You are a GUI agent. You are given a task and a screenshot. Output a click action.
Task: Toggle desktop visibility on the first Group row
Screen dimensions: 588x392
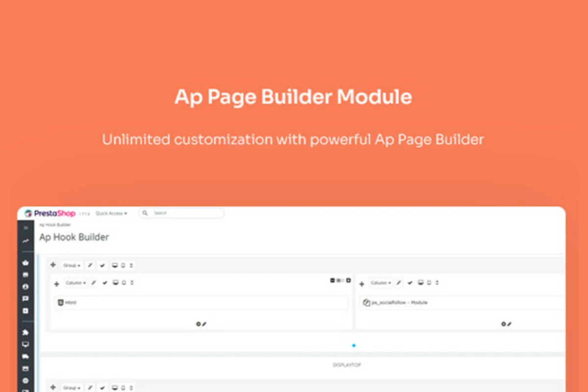pyautogui.click(x=115, y=266)
